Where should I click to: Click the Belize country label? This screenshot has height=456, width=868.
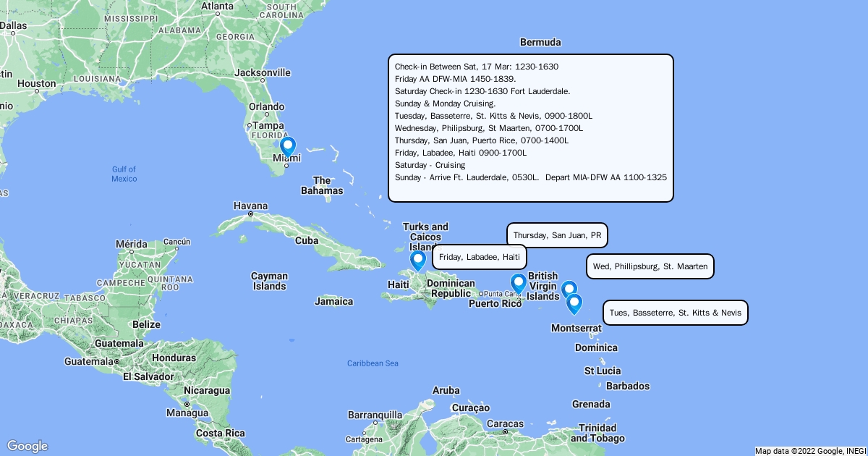point(146,324)
